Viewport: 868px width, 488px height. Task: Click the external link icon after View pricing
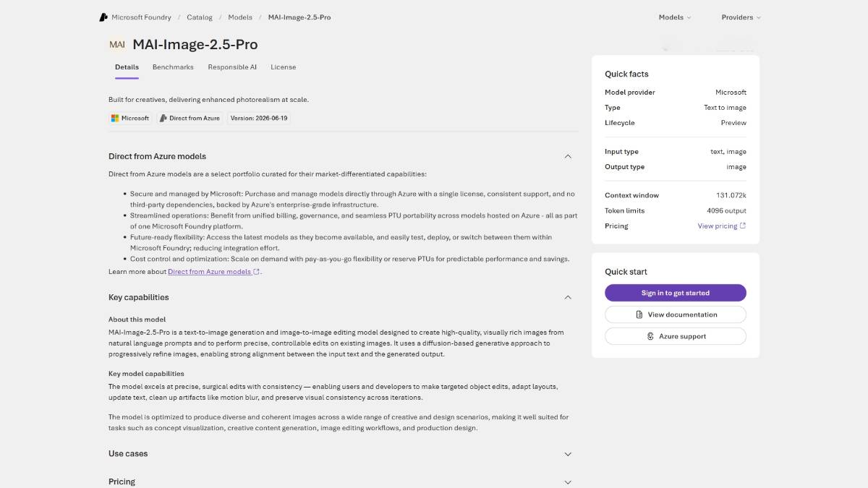pyautogui.click(x=743, y=226)
